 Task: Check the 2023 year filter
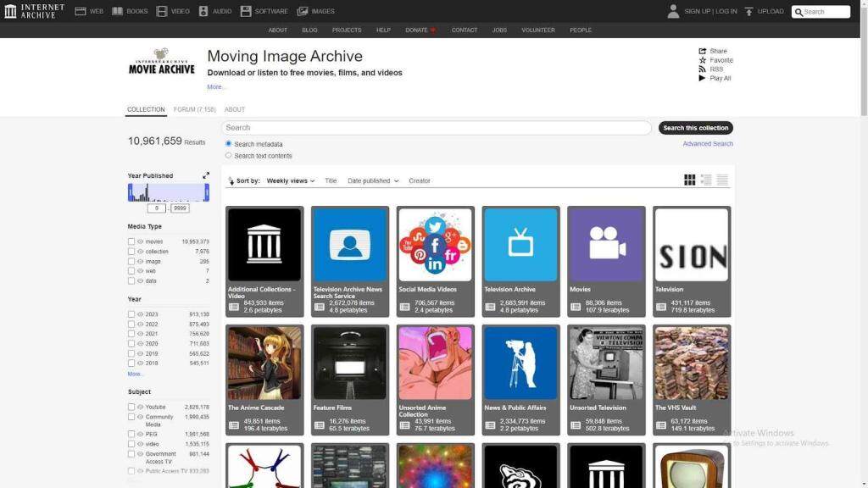click(x=131, y=314)
